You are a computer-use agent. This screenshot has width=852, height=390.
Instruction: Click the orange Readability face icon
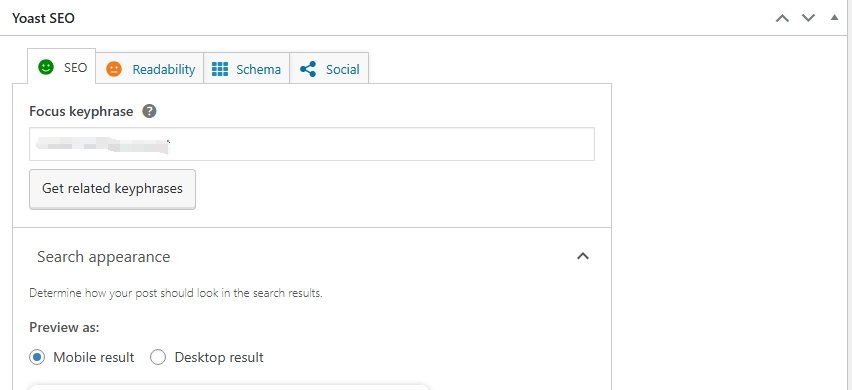coord(114,69)
